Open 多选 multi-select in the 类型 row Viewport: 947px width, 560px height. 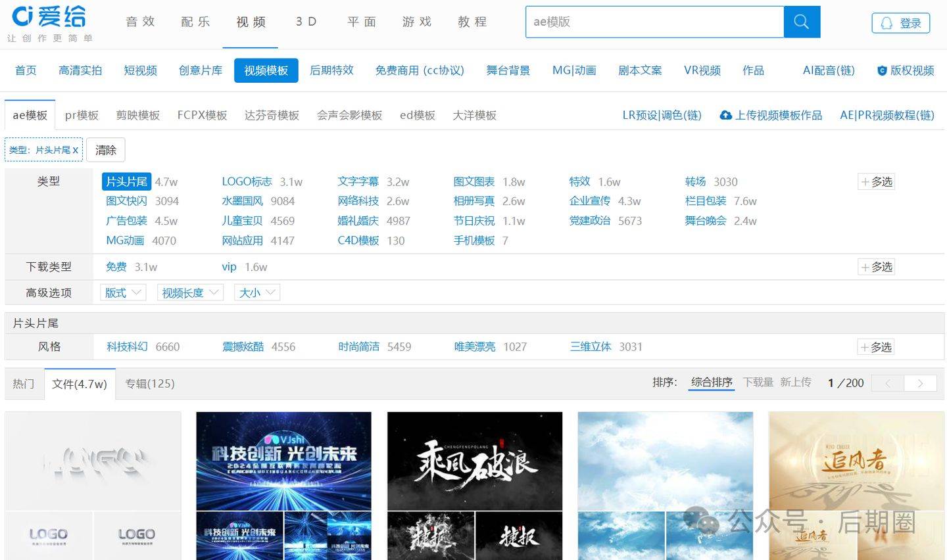click(876, 181)
